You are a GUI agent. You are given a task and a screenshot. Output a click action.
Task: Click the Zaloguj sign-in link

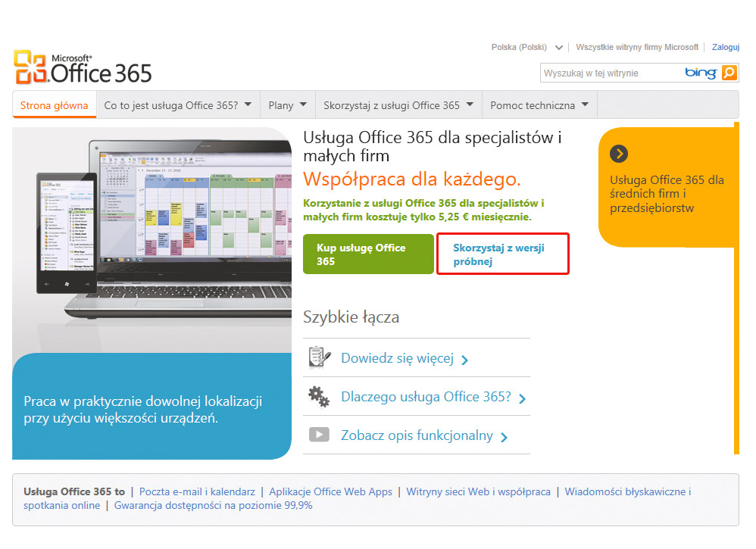tap(725, 47)
